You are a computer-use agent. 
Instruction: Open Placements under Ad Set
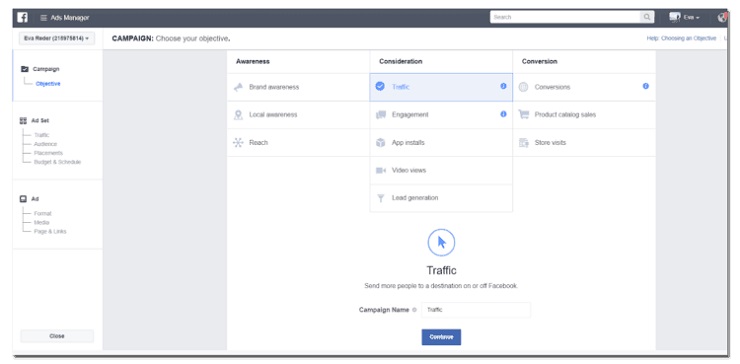pyautogui.click(x=48, y=153)
